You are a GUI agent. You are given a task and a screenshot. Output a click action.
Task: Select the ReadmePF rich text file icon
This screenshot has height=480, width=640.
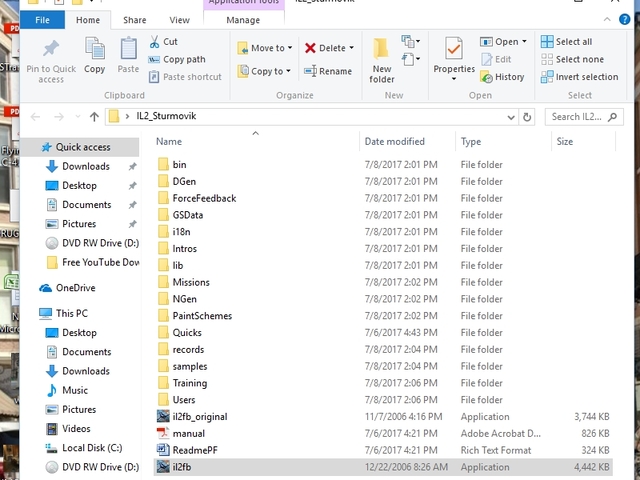coord(163,450)
